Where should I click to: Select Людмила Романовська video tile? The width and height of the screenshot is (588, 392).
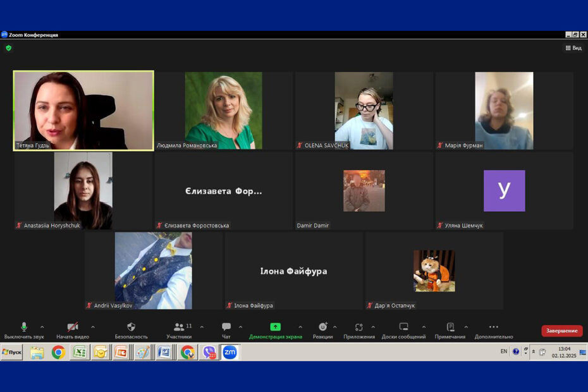(x=223, y=110)
